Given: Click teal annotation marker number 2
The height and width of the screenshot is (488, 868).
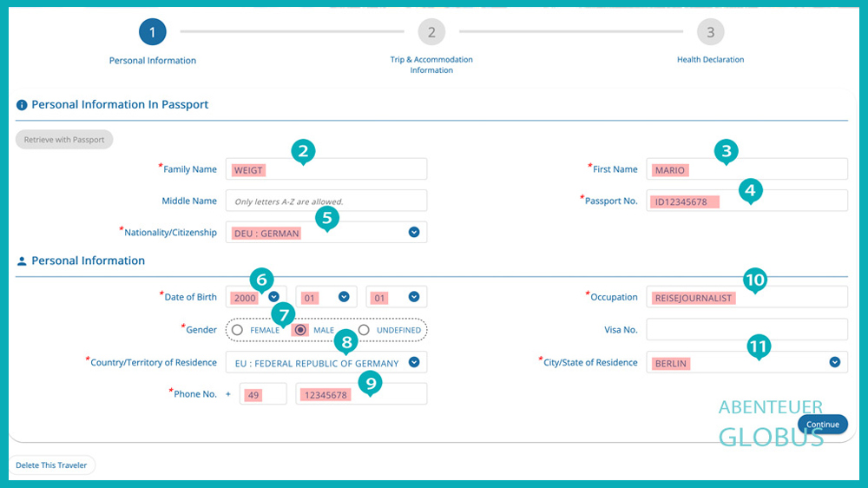Looking at the screenshot, I should 302,151.
